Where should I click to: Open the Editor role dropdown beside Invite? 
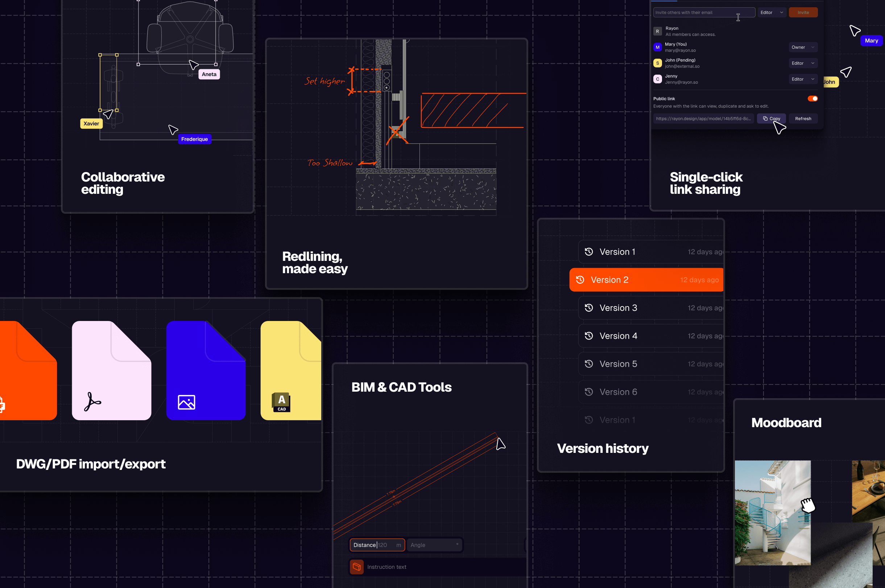coord(771,12)
